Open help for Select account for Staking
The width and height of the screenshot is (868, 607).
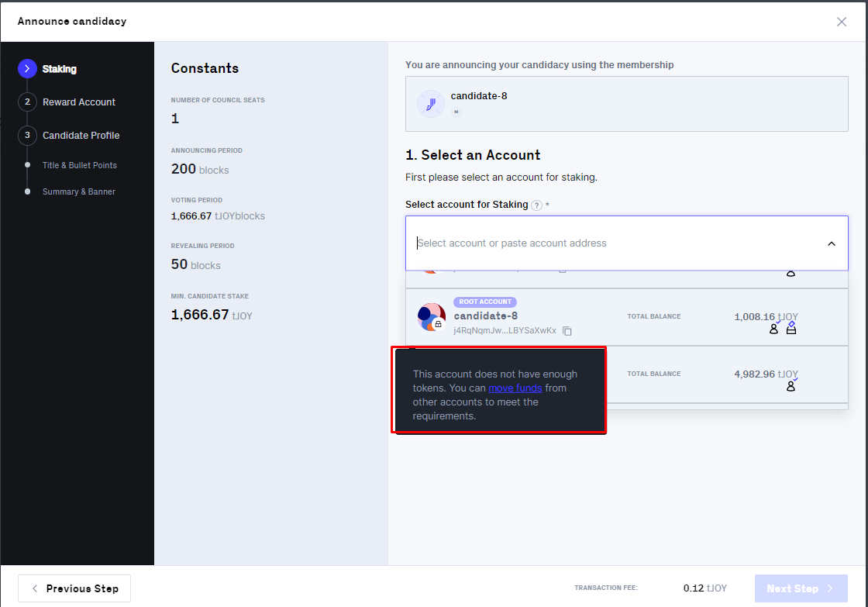[x=536, y=205]
